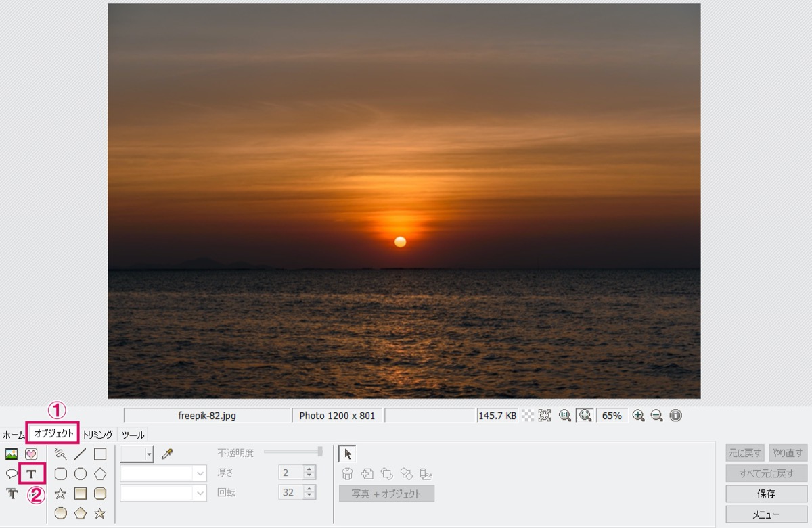Viewport: 812px width, 528px height.
Task: Click the 写真 + オブジェクト button
Action: (386, 494)
